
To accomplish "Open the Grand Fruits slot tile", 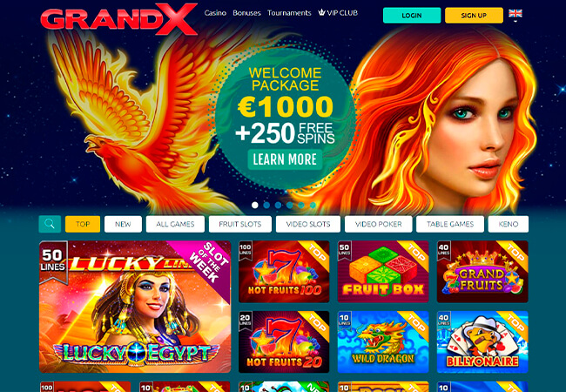I will pos(482,272).
